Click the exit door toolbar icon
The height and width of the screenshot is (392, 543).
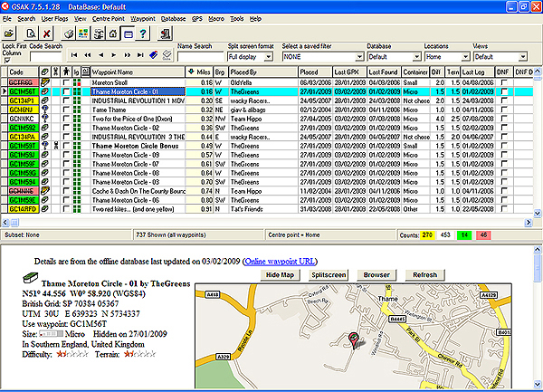coord(166,33)
